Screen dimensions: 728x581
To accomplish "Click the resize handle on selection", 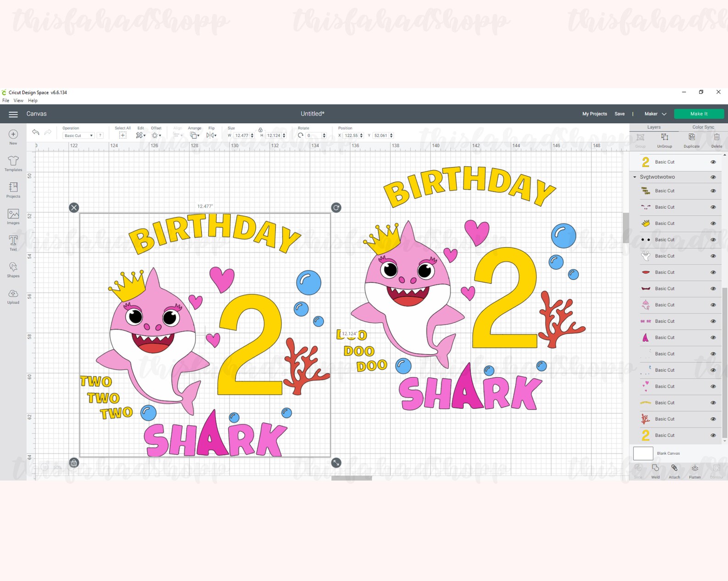I will (336, 463).
